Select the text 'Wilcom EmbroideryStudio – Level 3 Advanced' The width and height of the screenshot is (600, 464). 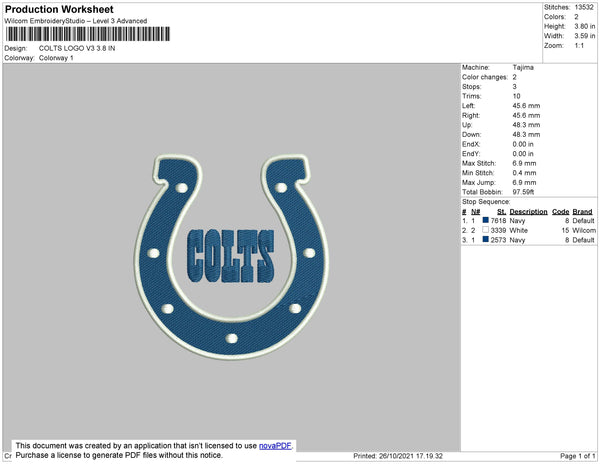(76, 21)
